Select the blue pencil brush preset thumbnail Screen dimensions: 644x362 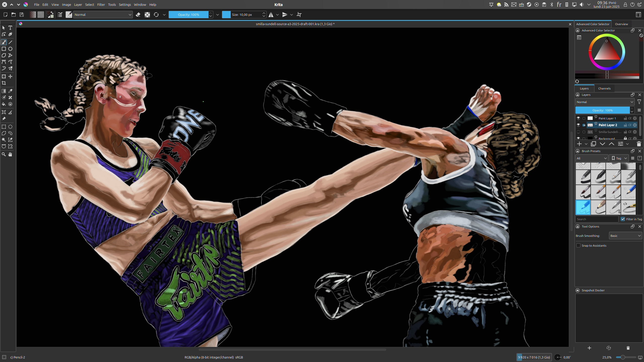(583, 207)
